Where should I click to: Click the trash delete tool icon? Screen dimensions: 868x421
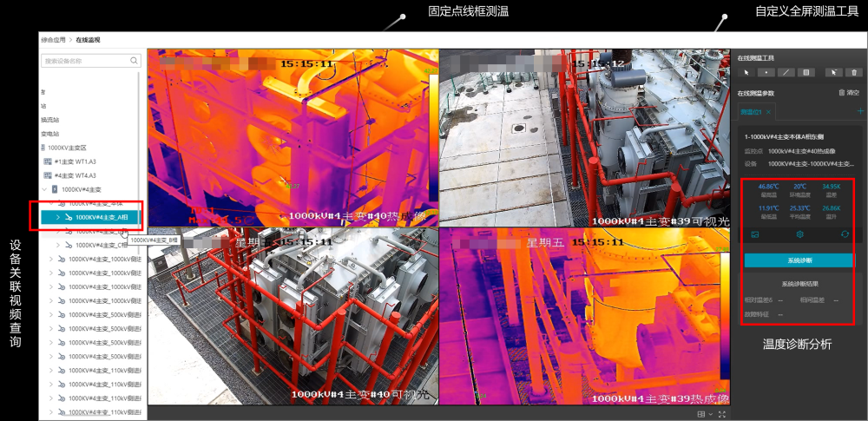[x=854, y=73]
